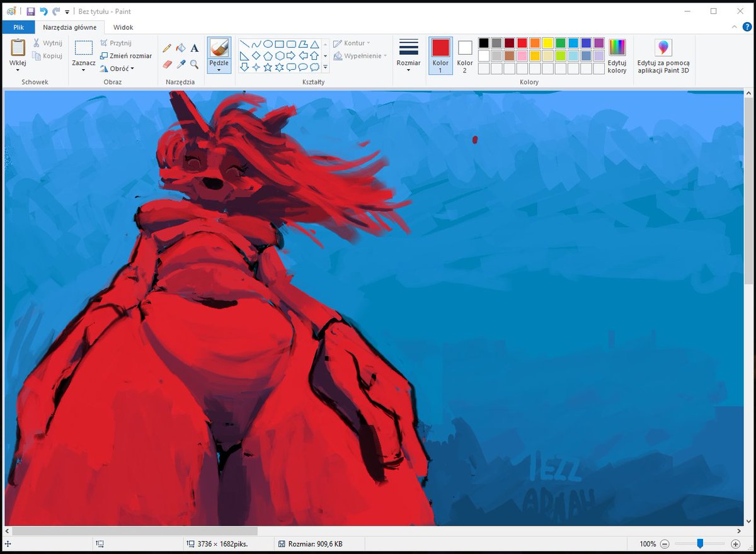The width and height of the screenshot is (756, 554).
Task: Expand the Wklej paste dropdown arrow
Action: pos(18,70)
